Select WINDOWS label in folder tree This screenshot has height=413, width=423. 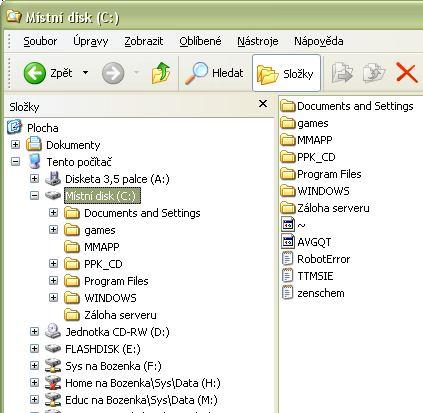click(110, 298)
